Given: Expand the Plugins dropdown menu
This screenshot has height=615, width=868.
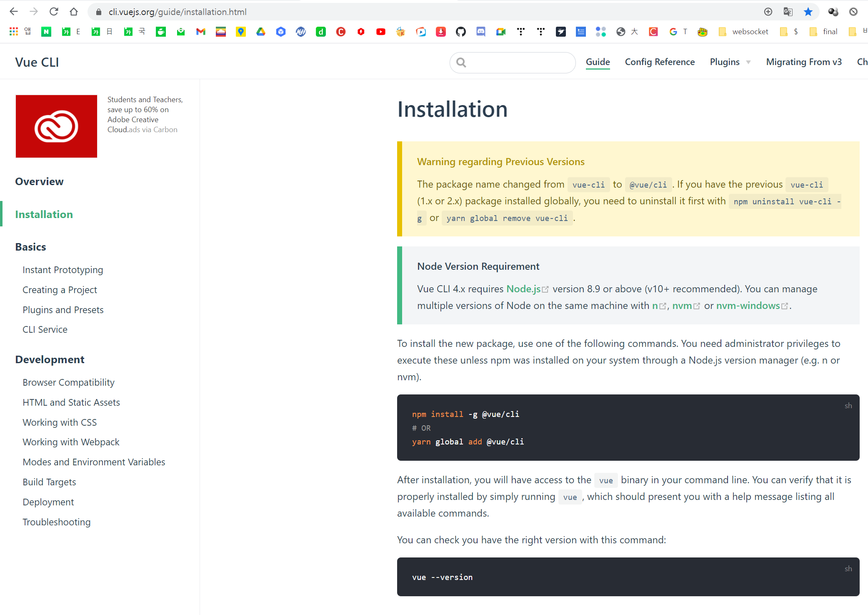Looking at the screenshot, I should pyautogui.click(x=730, y=62).
